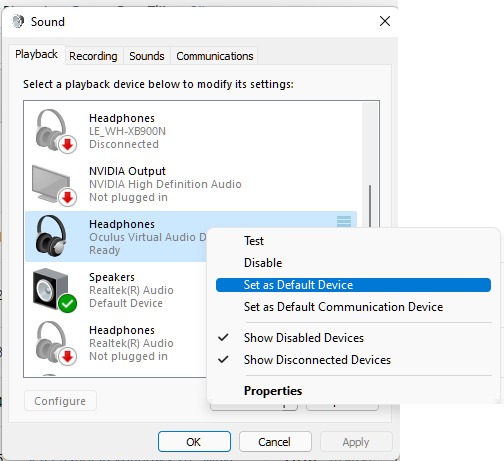Select the LE_WH-XB900N device name text
504x461 pixels.
tap(127, 131)
